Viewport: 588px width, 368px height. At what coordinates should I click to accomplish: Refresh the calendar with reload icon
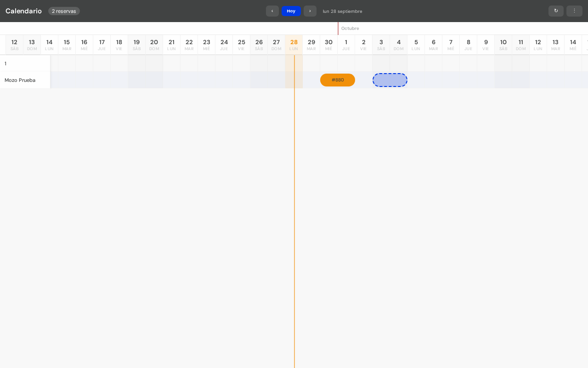click(x=556, y=11)
